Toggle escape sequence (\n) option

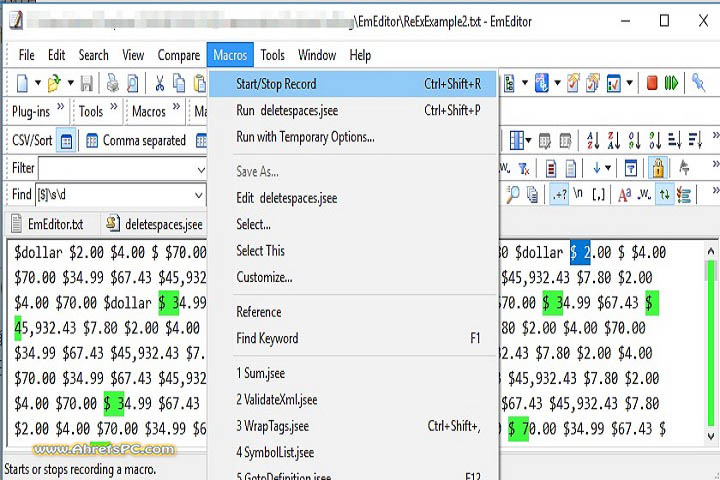579,194
